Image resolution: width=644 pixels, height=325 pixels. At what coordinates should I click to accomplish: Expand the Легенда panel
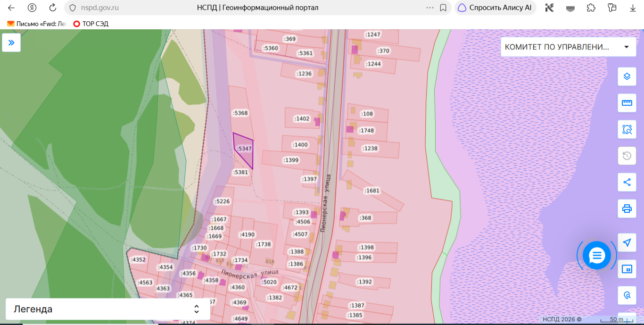tap(108, 309)
